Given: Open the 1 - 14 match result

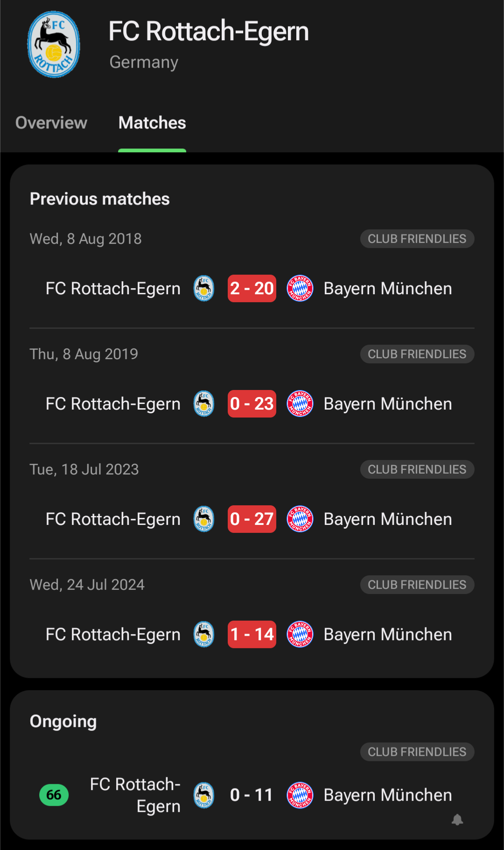Looking at the screenshot, I should pyautogui.click(x=252, y=634).
